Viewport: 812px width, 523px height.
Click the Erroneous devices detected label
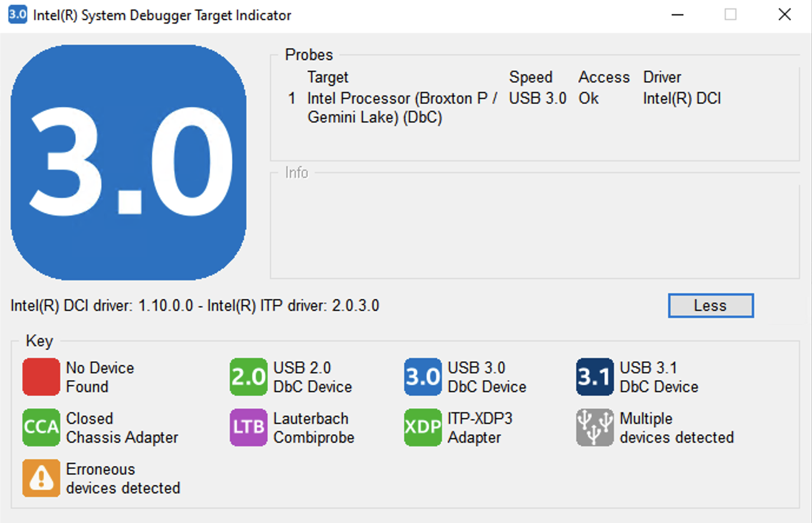(x=123, y=478)
